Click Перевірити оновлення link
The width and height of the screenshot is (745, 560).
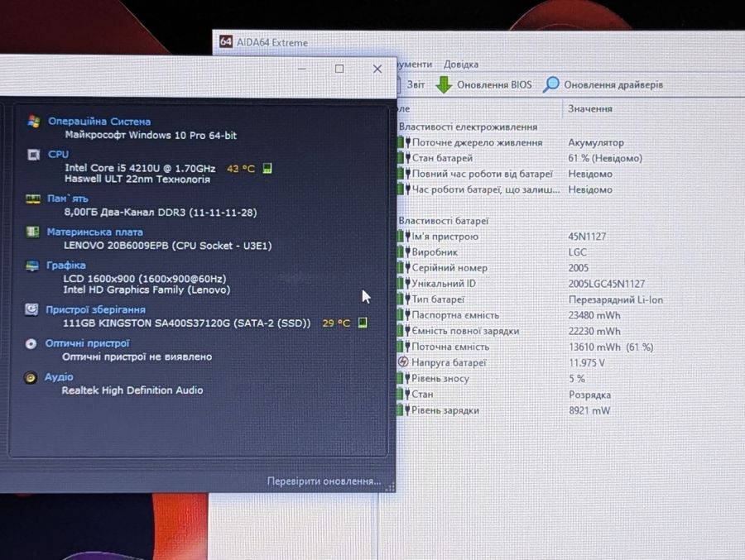coord(324,481)
